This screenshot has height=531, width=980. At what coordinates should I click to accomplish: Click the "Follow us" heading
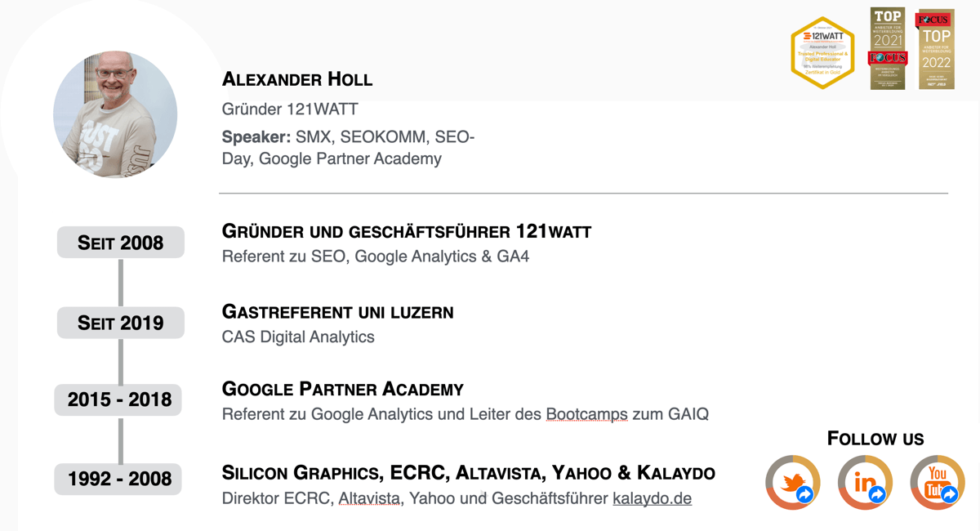tap(875, 439)
